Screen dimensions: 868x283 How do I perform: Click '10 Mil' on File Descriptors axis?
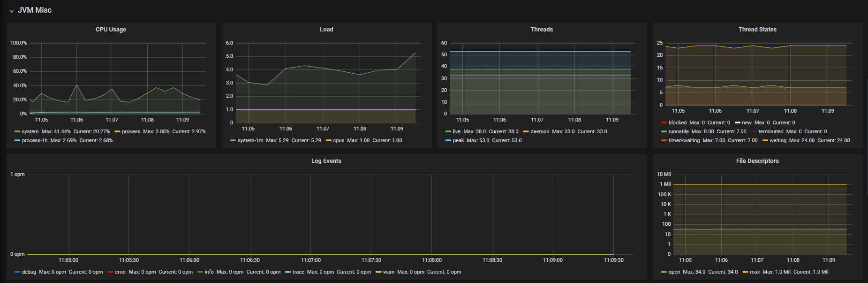click(x=664, y=174)
